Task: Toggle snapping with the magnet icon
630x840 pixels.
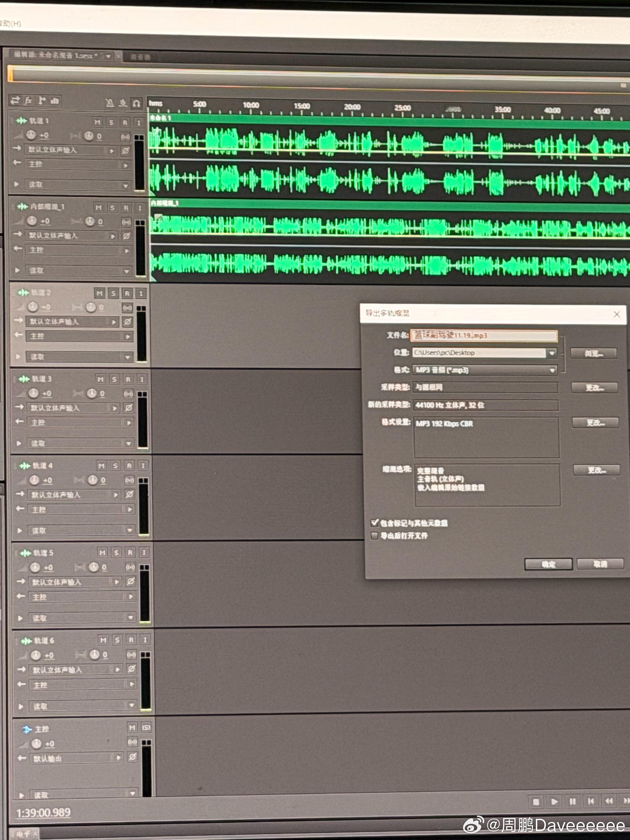Action: pyautogui.click(x=136, y=103)
